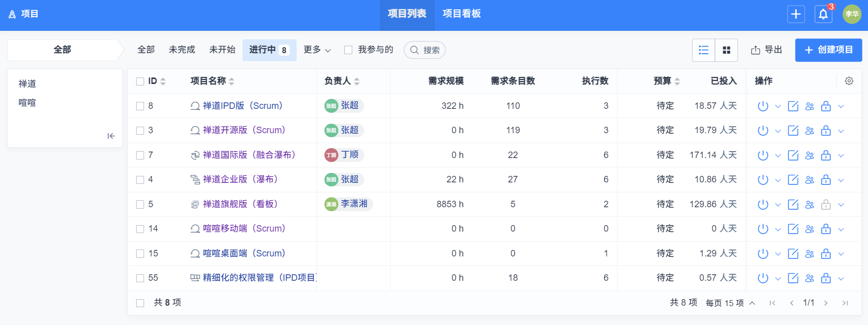Open the 每页 15 项 page size dropdown
868x325 pixels.
tap(730, 303)
